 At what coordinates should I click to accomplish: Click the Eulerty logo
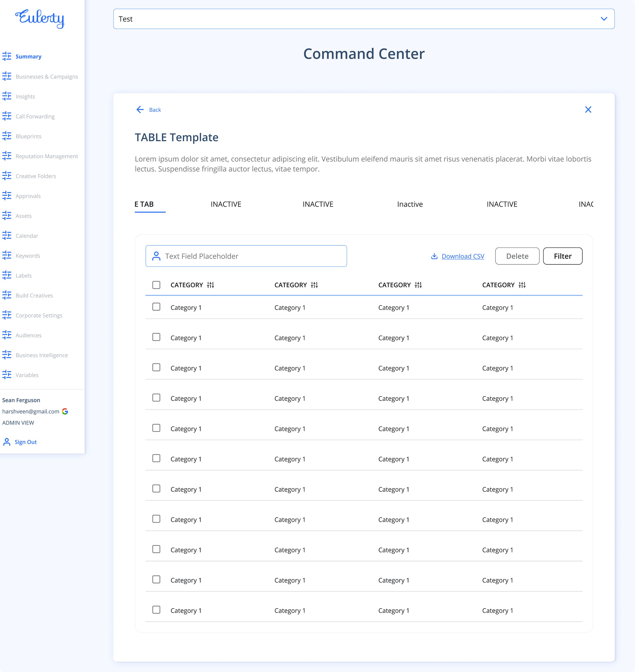coord(40,19)
